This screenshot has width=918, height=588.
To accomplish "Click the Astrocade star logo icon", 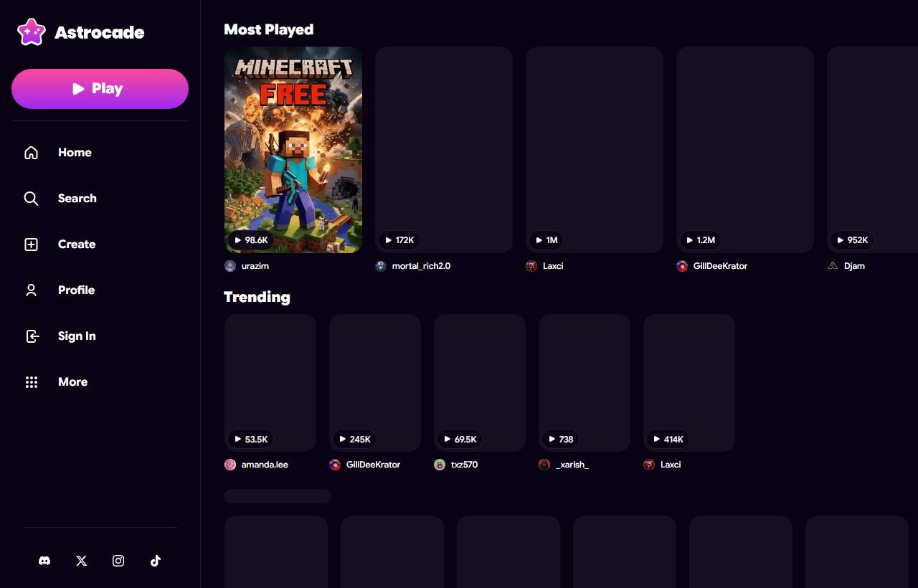I will (x=32, y=32).
